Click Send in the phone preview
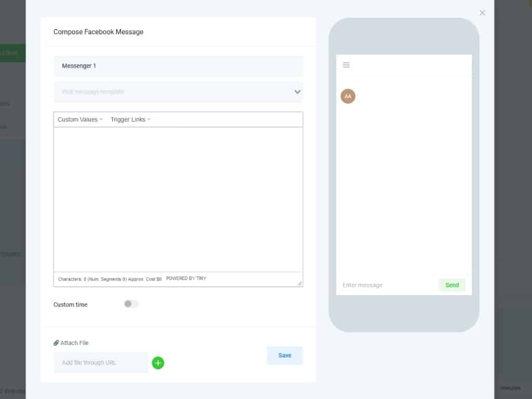Image resolution: width=532 pixels, height=399 pixels. pos(452,285)
